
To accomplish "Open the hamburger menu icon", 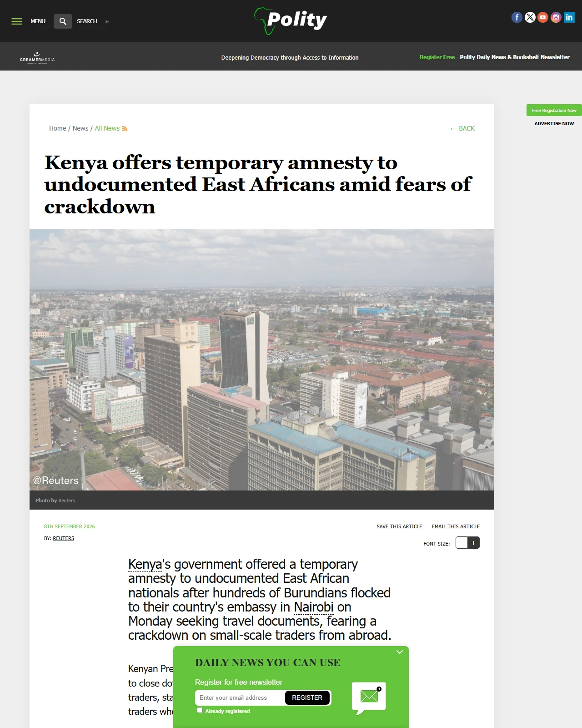I will [x=17, y=21].
